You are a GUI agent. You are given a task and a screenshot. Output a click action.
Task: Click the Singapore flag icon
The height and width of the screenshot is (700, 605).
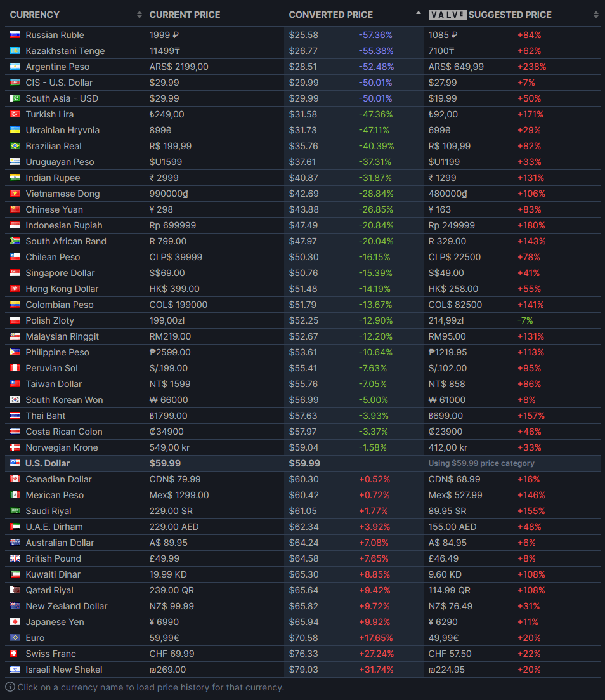15,272
